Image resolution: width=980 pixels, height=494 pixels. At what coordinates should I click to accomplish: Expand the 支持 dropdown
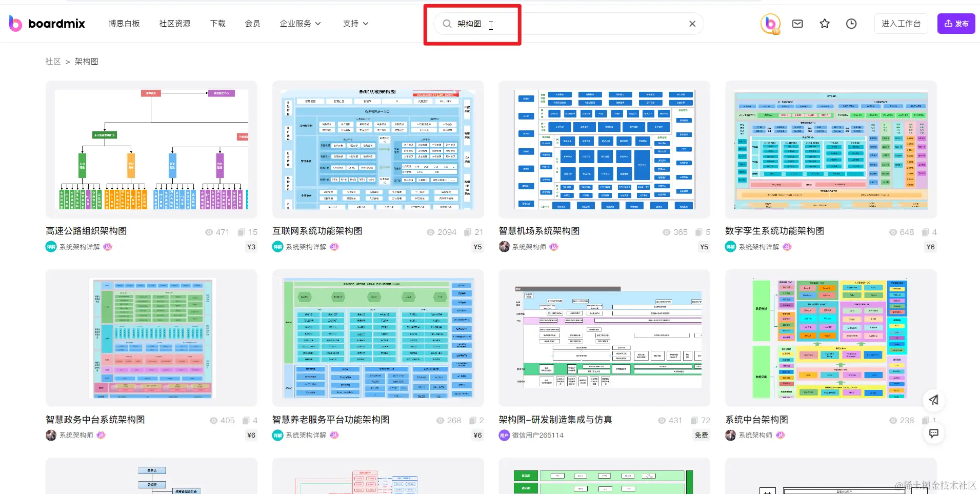[x=356, y=24]
